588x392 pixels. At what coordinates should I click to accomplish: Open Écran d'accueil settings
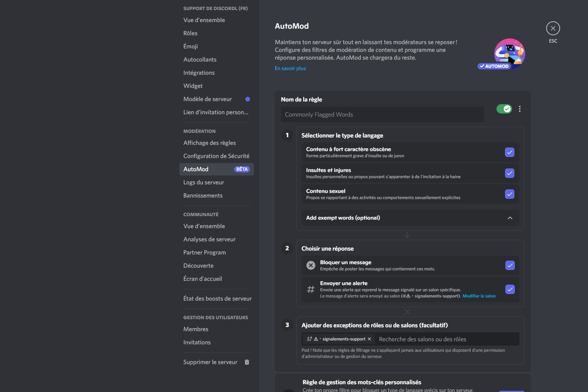click(216, 279)
